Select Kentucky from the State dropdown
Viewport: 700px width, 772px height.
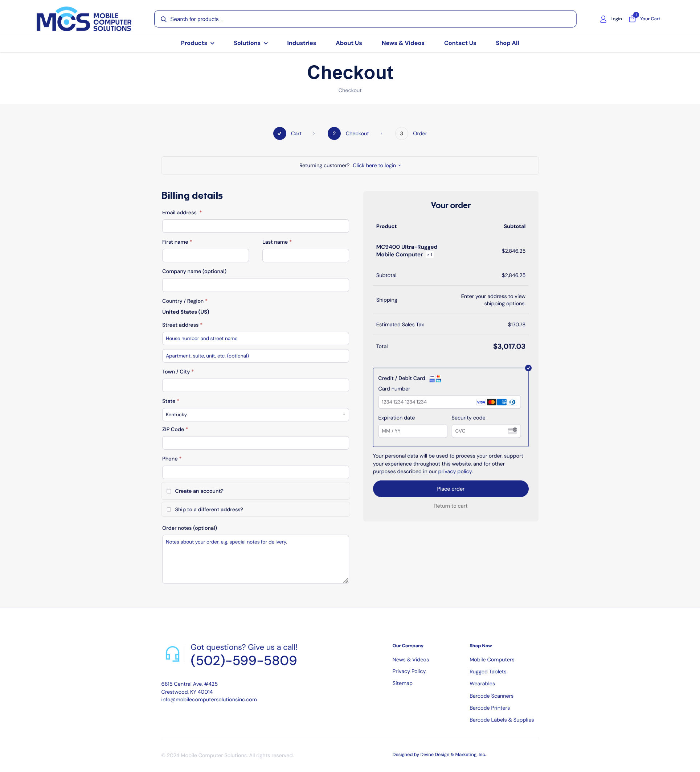256,414
